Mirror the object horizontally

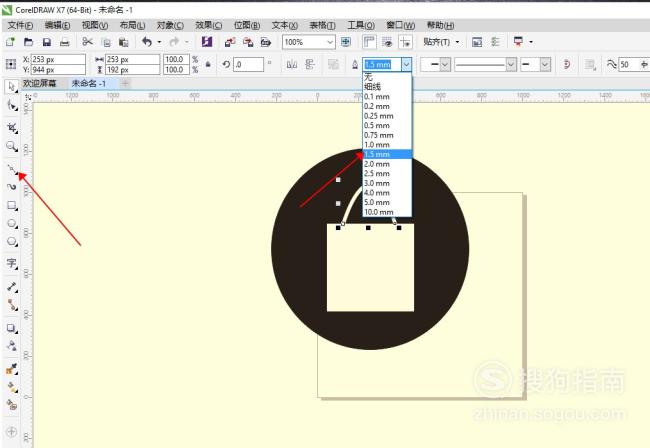(x=292, y=64)
